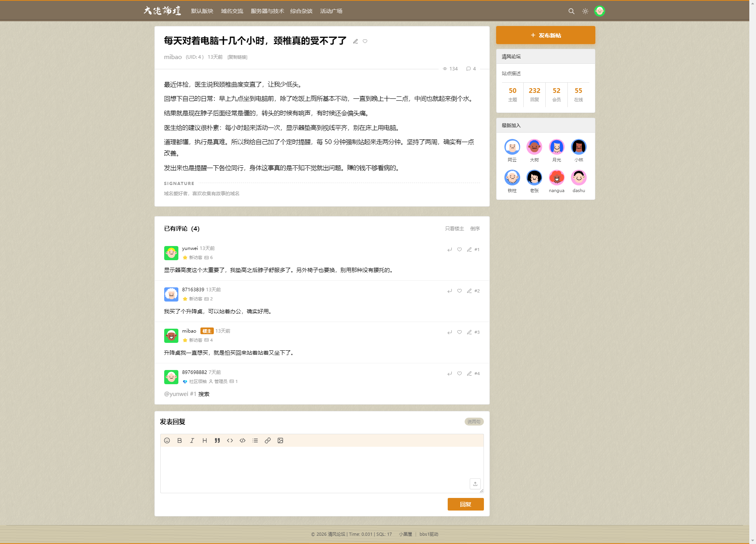This screenshot has width=756, height=544.
Task: Open 铁柱 member avatar
Action: coord(512,178)
